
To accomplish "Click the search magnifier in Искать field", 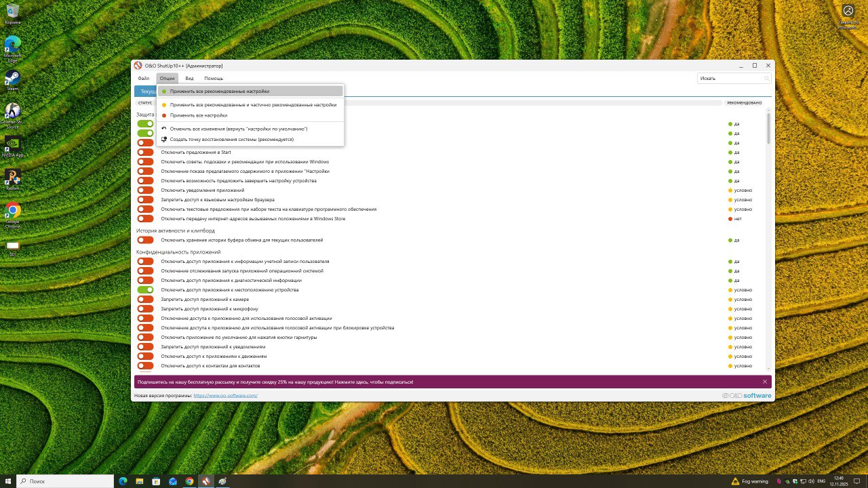I will [767, 79].
